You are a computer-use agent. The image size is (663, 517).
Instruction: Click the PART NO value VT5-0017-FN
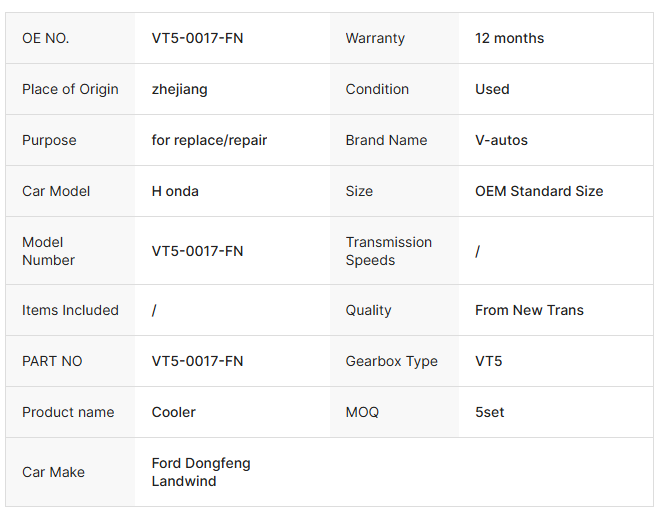pyautogui.click(x=197, y=361)
